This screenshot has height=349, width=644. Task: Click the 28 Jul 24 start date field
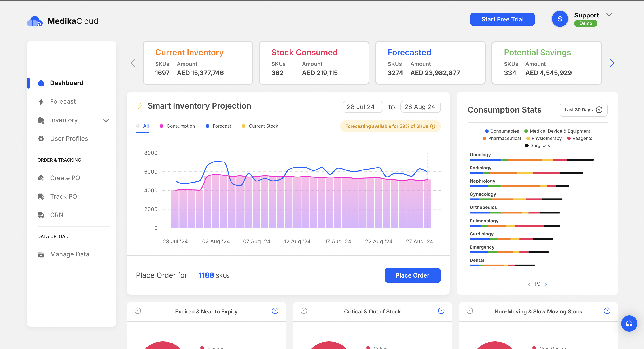pyautogui.click(x=362, y=107)
